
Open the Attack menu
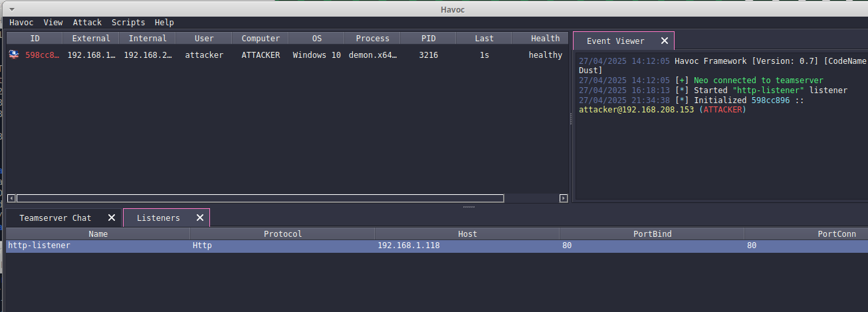pos(87,22)
